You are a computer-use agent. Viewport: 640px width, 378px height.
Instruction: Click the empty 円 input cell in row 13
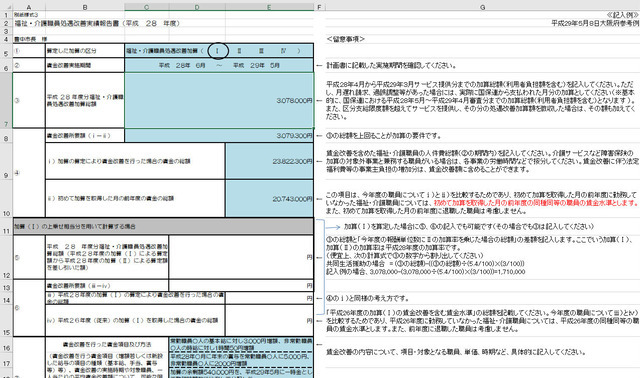tap(241, 286)
